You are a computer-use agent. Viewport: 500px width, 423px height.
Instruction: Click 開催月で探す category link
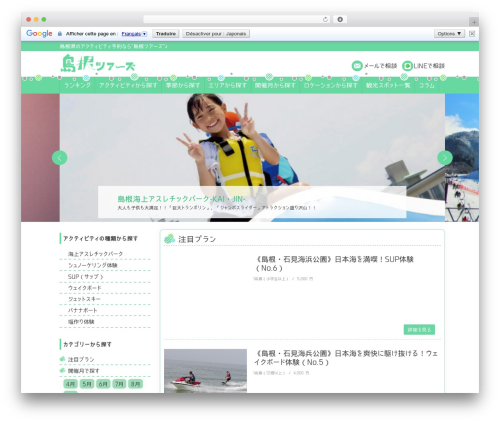[84, 371]
